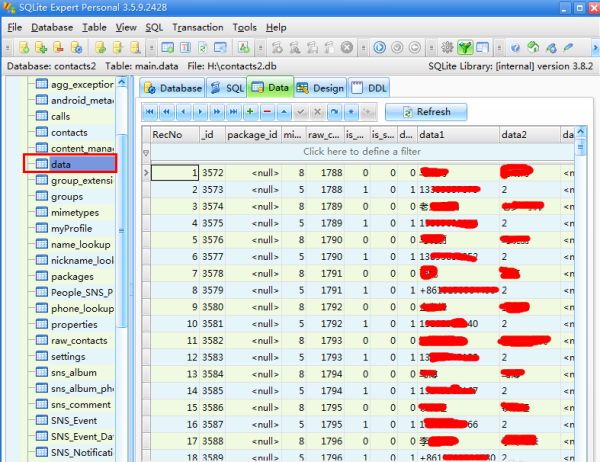The width and height of the screenshot is (600, 462).
Task: Click the greyed-out round X cancel icon in main toolbar
Action: pos(347,47)
